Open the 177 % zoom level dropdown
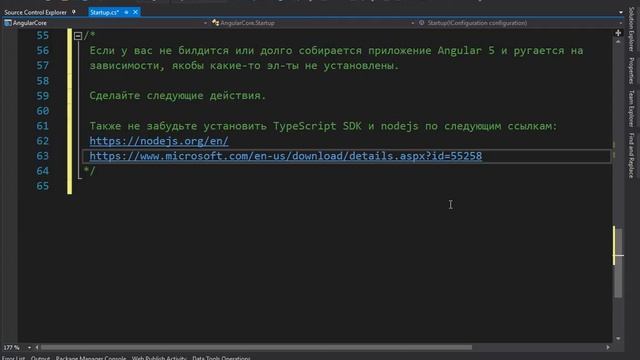 [x=29, y=348]
